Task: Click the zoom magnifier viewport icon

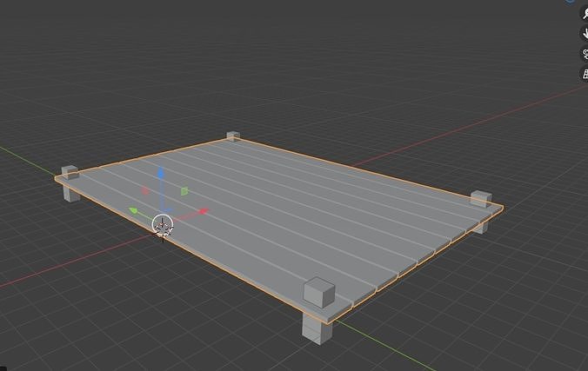Action: click(x=585, y=14)
